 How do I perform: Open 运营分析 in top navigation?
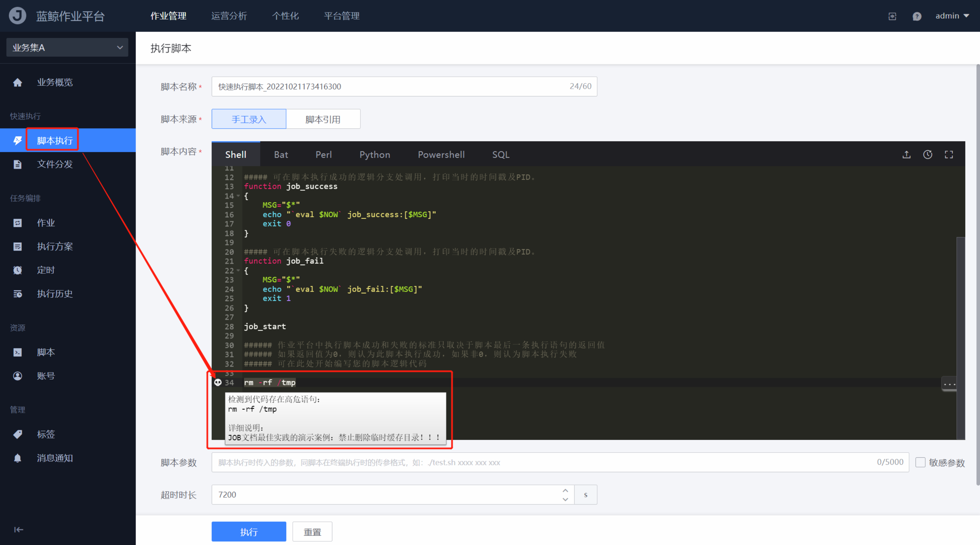pyautogui.click(x=229, y=16)
